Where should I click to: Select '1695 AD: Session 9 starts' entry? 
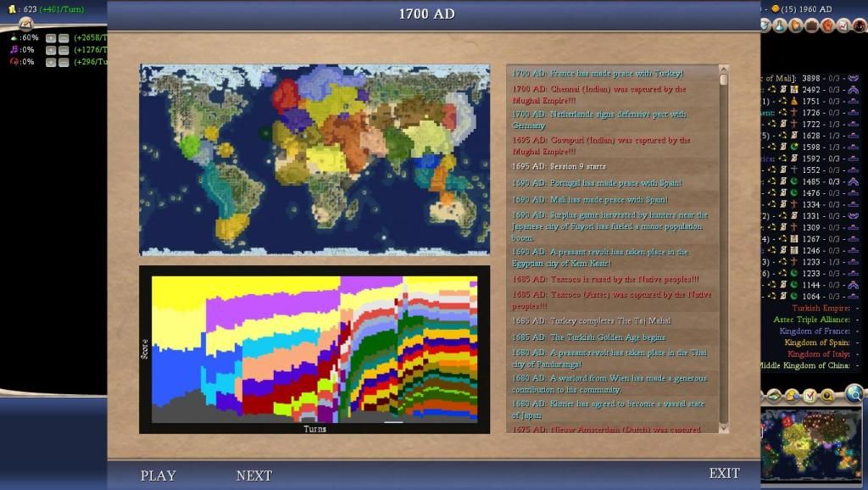[612, 166]
